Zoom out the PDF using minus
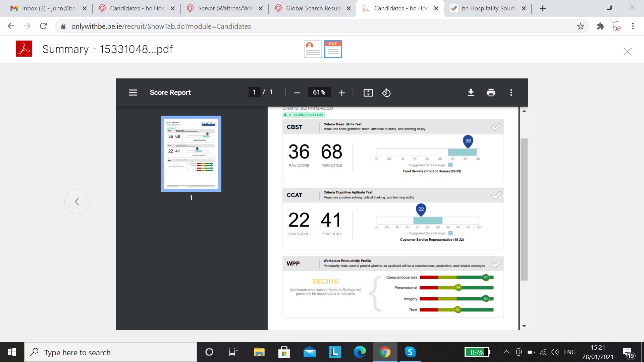Viewport: 644px width, 362px height. coord(297,93)
